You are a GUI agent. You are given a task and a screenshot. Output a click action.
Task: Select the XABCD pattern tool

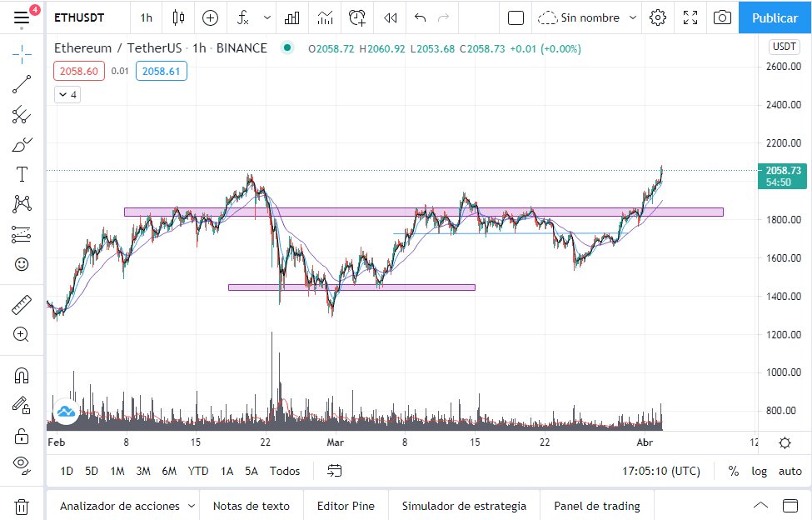tap(21, 204)
